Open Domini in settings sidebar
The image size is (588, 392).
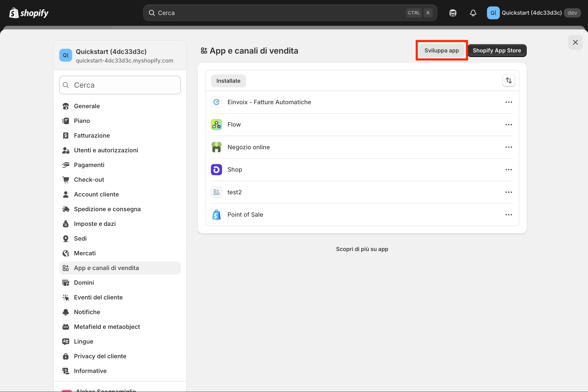coord(84,283)
